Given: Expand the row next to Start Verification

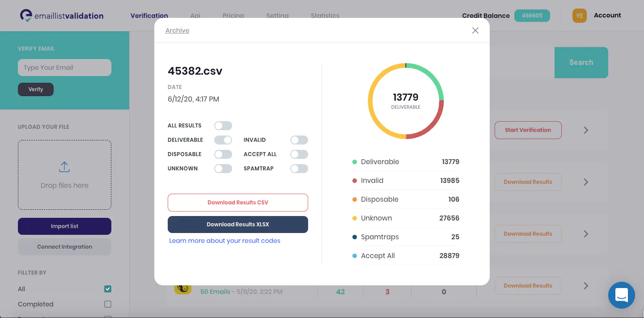Looking at the screenshot, I should [x=586, y=130].
